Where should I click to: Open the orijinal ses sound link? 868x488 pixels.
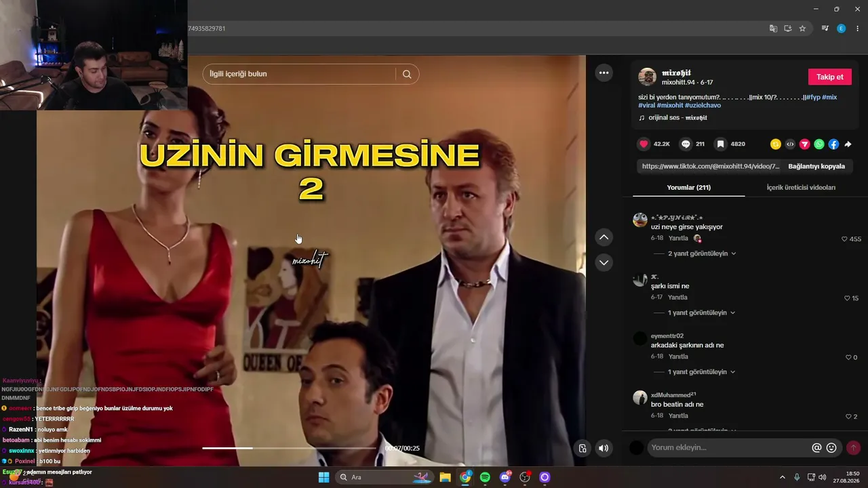(x=677, y=118)
